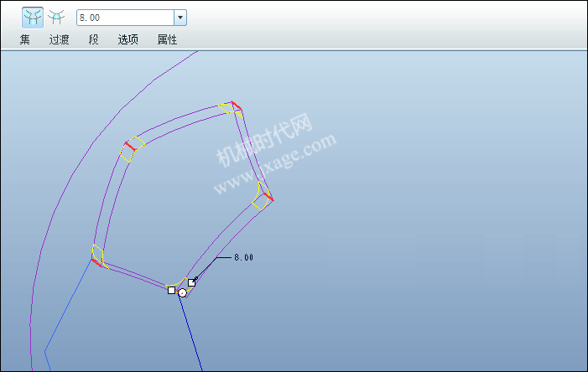The height and width of the screenshot is (372, 588).
Task: Switch to transition mode icon
Action: pyautogui.click(x=57, y=18)
